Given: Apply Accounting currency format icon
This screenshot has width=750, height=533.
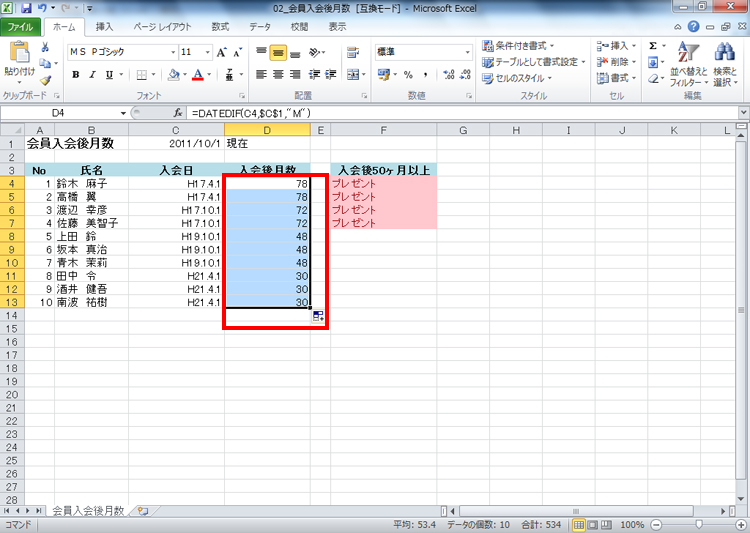Looking at the screenshot, I should (x=383, y=75).
